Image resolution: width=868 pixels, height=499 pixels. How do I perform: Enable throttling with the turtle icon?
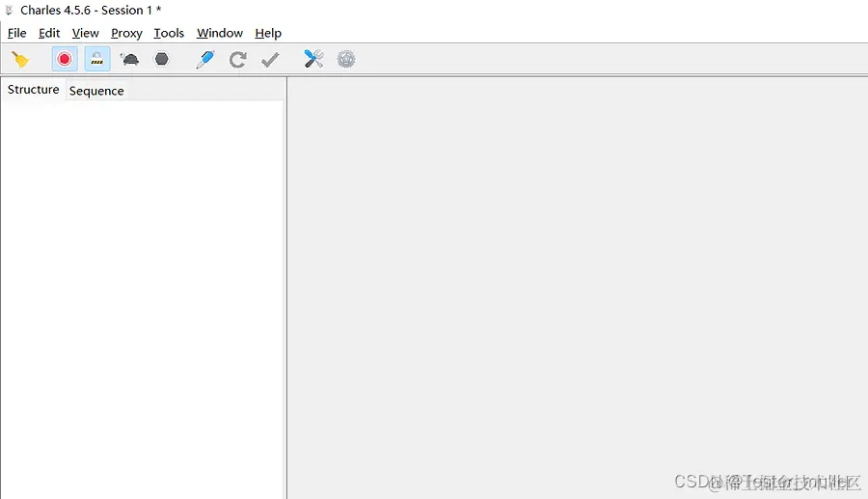pos(129,59)
